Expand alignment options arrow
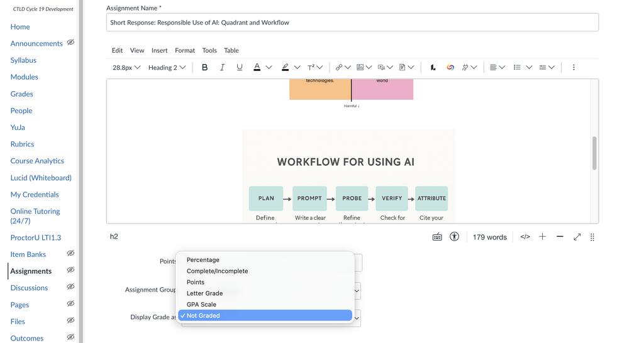The image size is (644, 343). click(x=502, y=67)
